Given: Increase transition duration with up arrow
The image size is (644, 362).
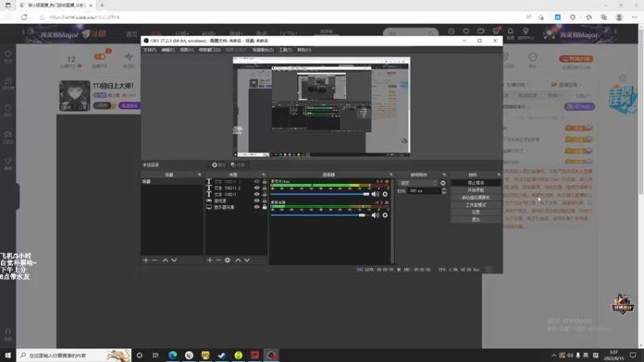Looking at the screenshot, I should (444, 189).
